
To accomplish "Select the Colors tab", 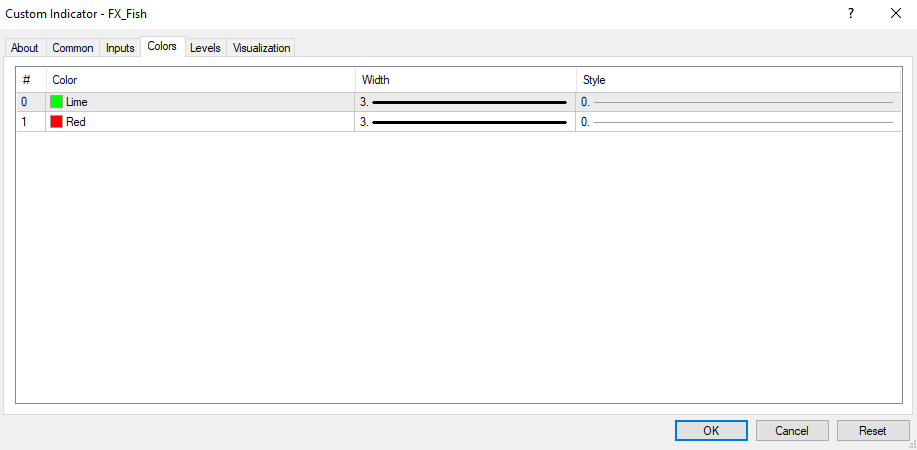I will pos(163,46).
